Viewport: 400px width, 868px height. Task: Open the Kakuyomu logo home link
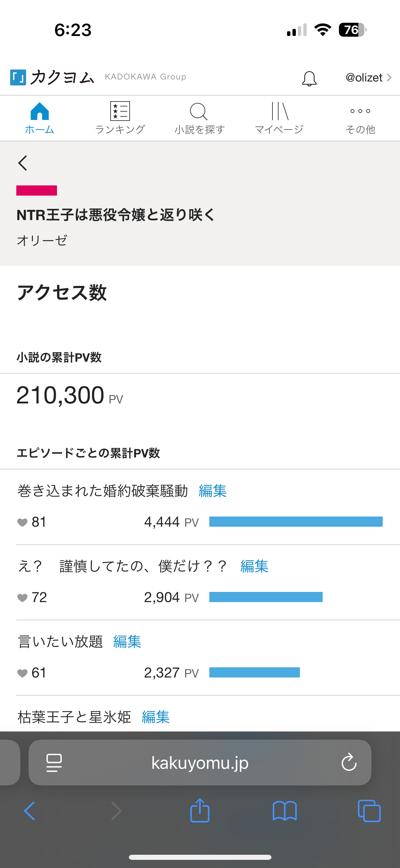pos(52,77)
